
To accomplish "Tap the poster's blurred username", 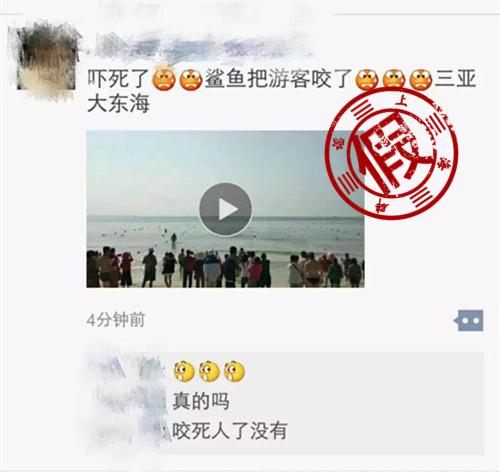I will pyautogui.click(x=200, y=46).
